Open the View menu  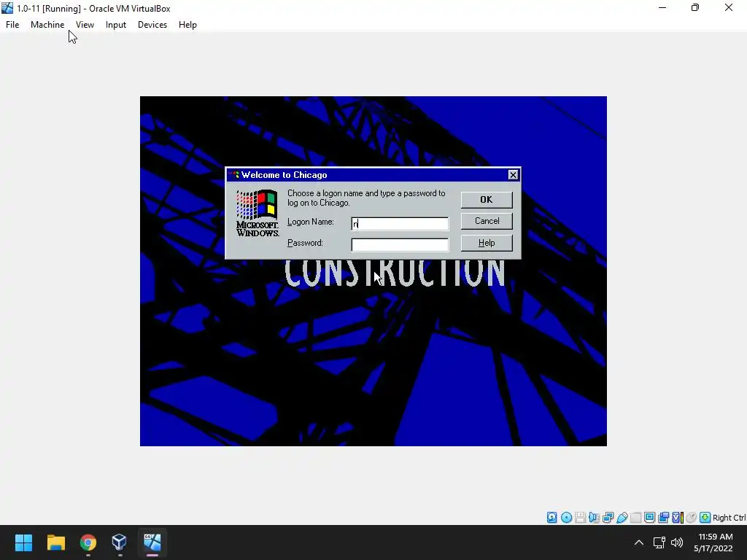coord(85,25)
